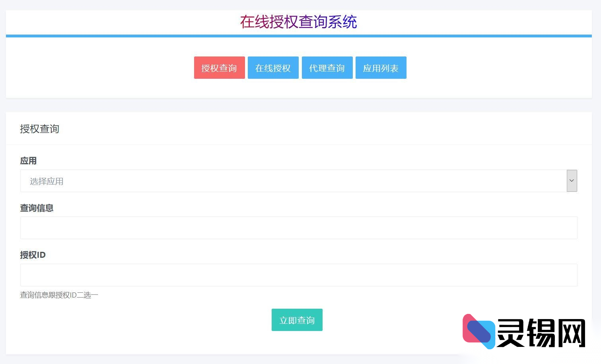Click the blue 在线授权 navigation button
Screen dimensions: 601x364
[x=273, y=68]
